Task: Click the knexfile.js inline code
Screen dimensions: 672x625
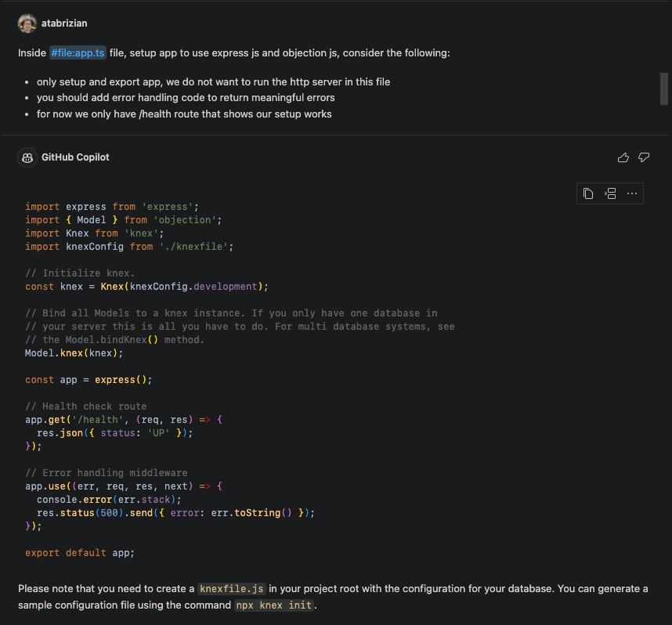Action: 232,589
